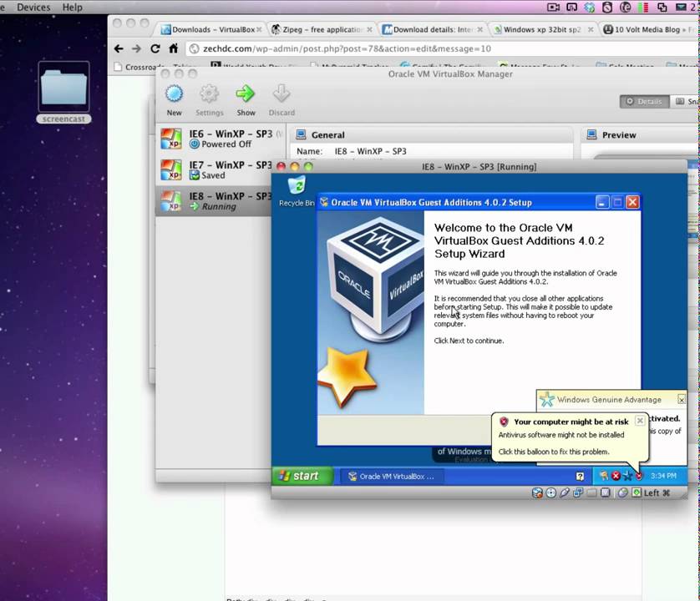This screenshot has height=601, width=700.
Task: Click the antivirus risk balloon to fix problem
Action: [x=569, y=437]
